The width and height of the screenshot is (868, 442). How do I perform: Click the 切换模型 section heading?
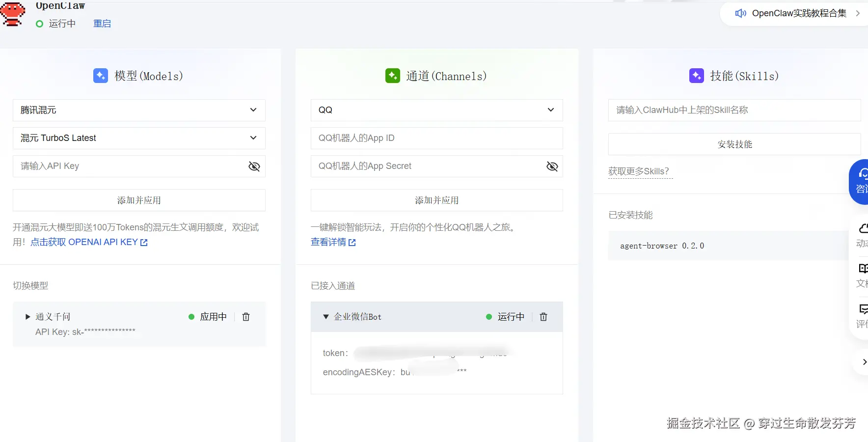point(30,286)
